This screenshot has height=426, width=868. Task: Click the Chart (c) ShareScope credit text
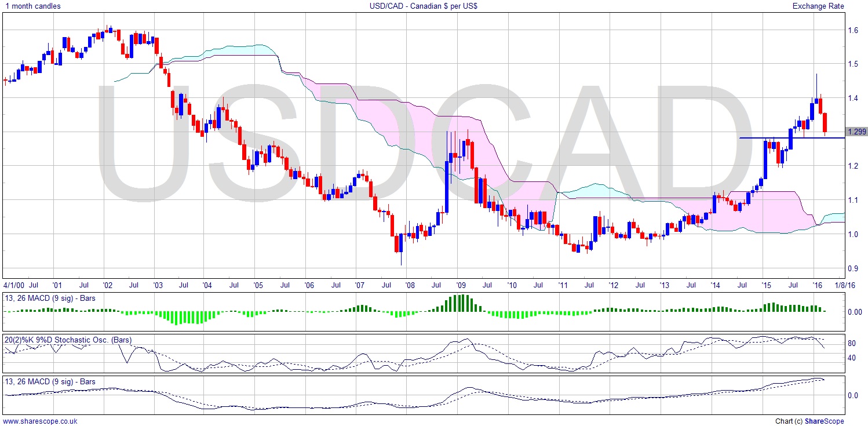click(x=809, y=421)
